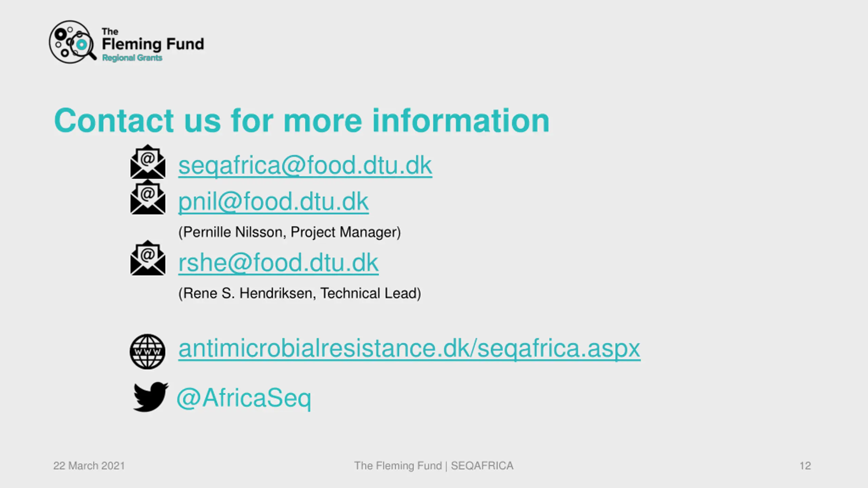Click the 'Pernille Nilsson, Project Manager' caption
Screen dimensions: 868x488
pos(290,232)
